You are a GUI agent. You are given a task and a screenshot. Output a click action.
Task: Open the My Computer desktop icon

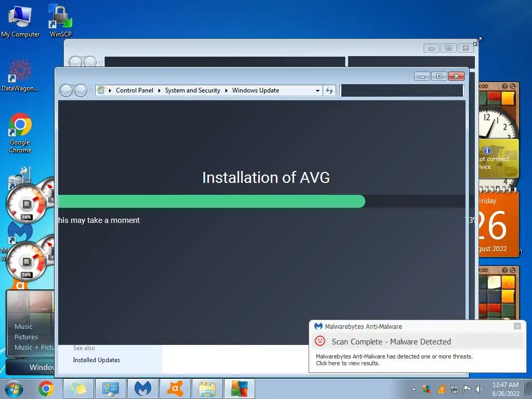[20, 21]
